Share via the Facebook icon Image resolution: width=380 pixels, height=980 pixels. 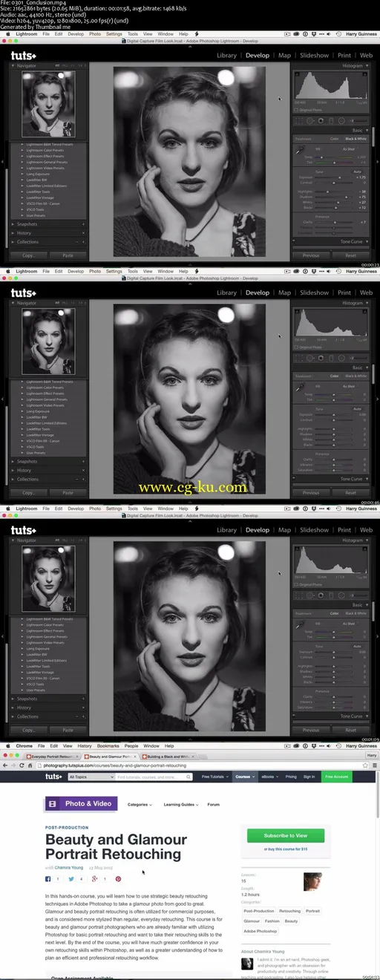(48, 879)
